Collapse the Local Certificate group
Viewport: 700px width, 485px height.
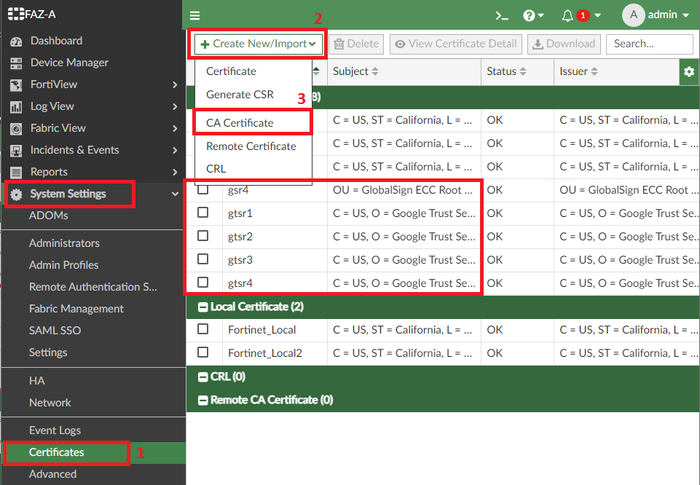click(203, 307)
